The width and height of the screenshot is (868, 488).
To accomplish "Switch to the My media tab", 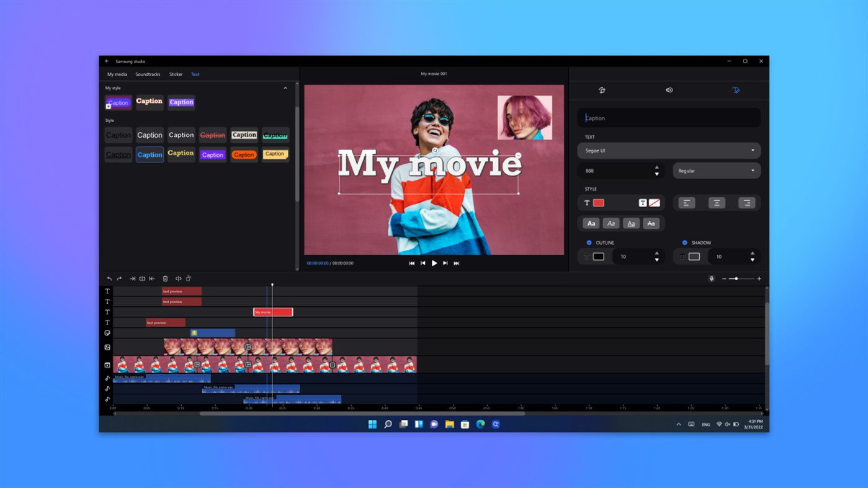I will (x=117, y=74).
